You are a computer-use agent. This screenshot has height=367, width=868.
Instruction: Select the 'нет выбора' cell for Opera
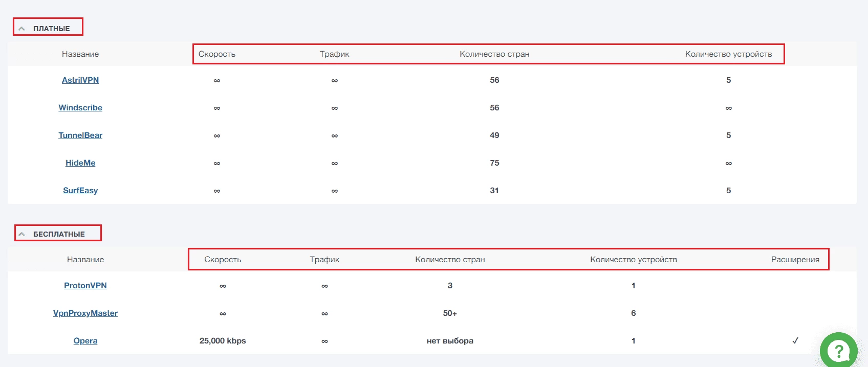click(x=450, y=341)
